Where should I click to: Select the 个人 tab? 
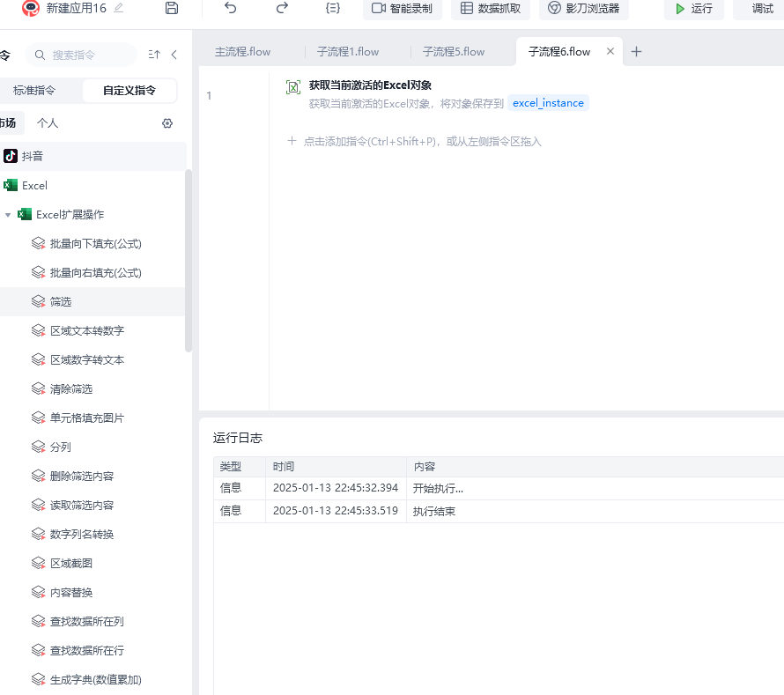pyautogui.click(x=48, y=123)
